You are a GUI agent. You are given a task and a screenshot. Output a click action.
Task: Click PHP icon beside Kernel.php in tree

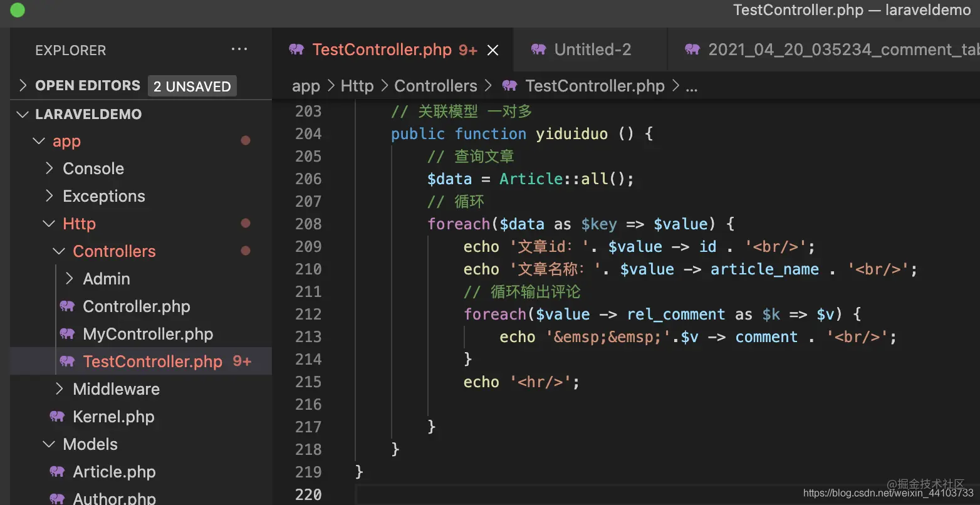[57, 417]
